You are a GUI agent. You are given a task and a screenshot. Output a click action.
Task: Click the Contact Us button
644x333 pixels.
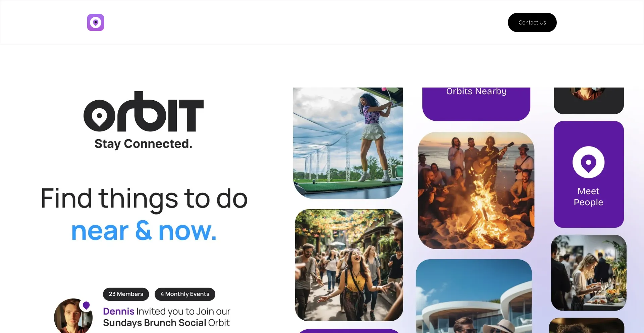(x=532, y=22)
